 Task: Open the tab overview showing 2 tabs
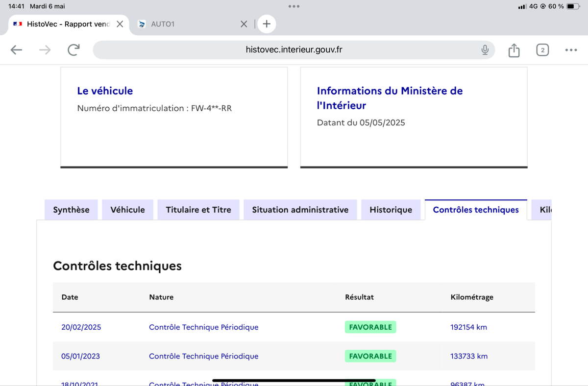(x=542, y=50)
